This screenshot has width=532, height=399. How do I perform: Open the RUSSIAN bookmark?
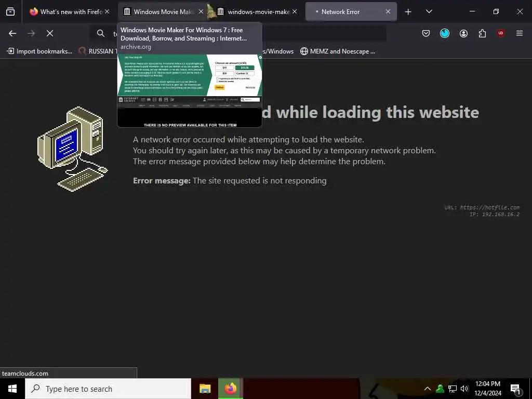tap(97, 51)
